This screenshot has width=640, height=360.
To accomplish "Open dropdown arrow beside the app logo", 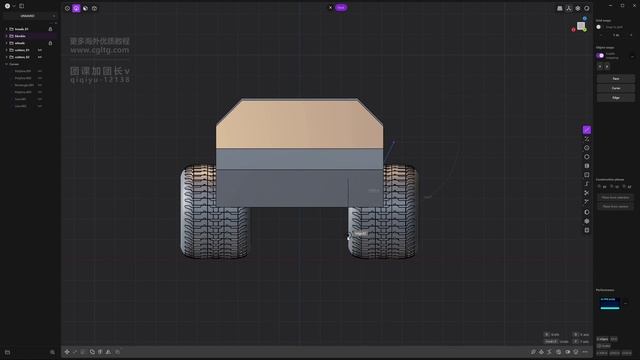I will tap(14, 6).
